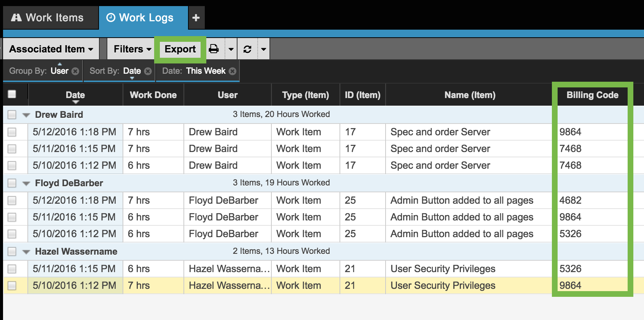644x320 pixels.
Task: Open the Filters dropdown menu
Action: [132, 49]
